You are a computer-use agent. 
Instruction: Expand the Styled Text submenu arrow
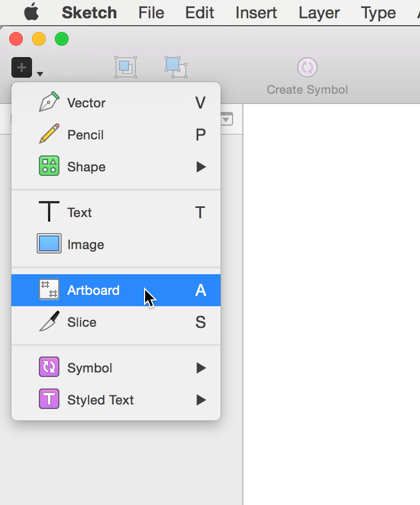[201, 400]
